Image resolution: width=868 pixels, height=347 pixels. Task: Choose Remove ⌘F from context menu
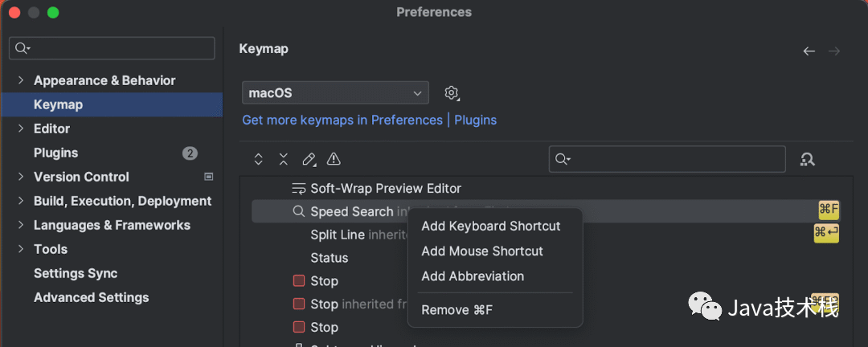click(x=495, y=310)
